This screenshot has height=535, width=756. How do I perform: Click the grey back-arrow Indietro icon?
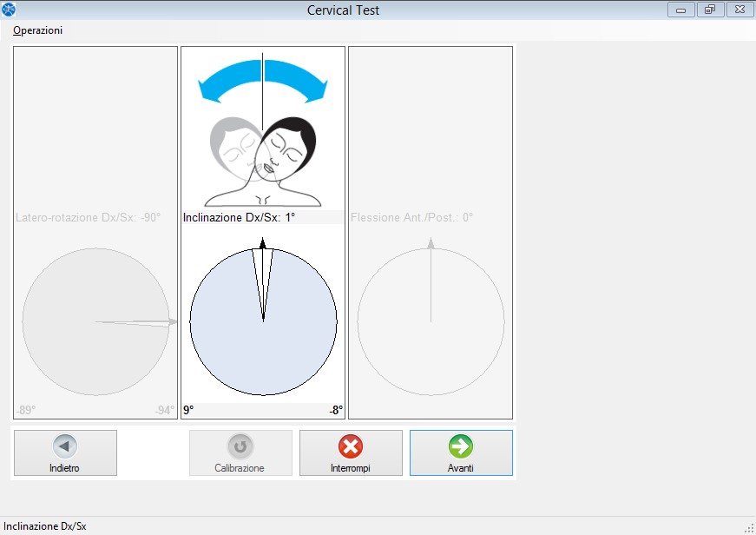(x=64, y=446)
